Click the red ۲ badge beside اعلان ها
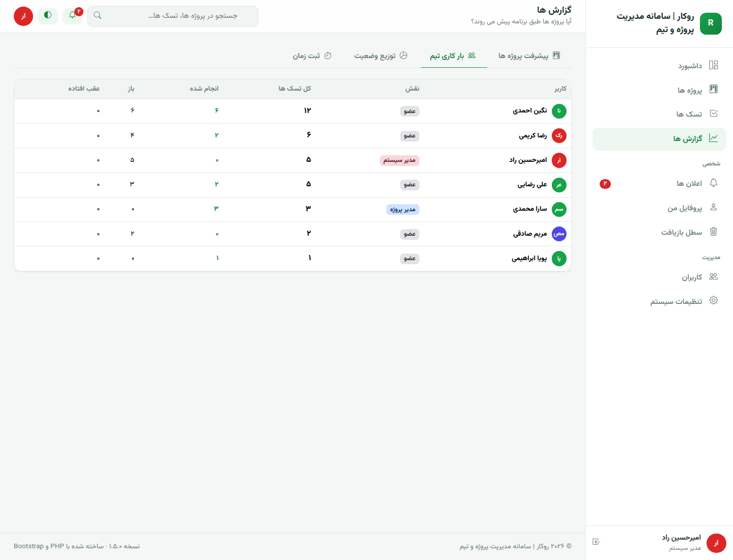 click(605, 184)
